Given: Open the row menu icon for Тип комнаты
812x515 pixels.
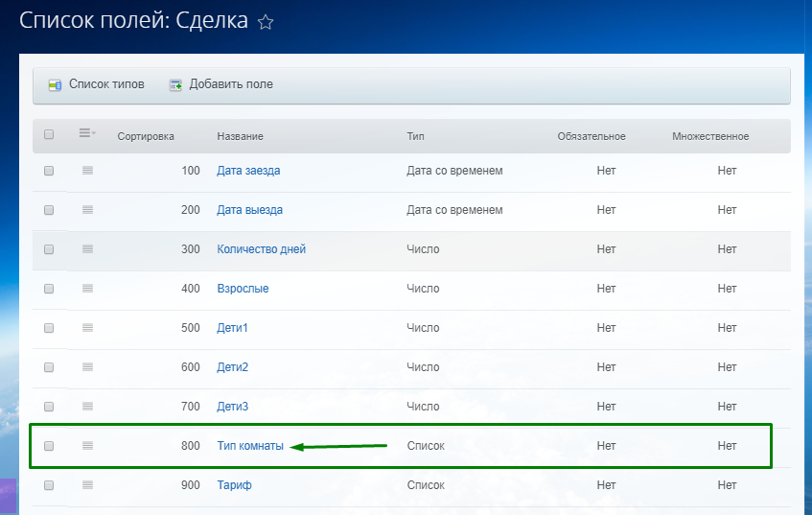Looking at the screenshot, I should [x=87, y=446].
